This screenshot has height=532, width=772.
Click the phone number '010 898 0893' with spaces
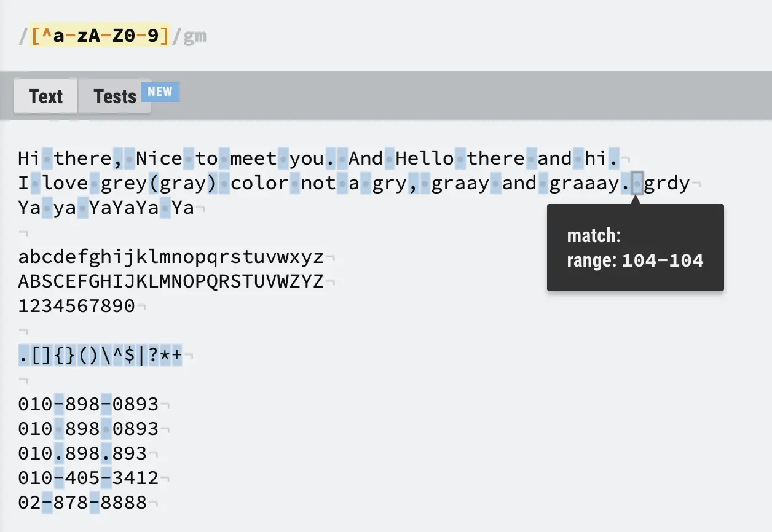[89, 429]
